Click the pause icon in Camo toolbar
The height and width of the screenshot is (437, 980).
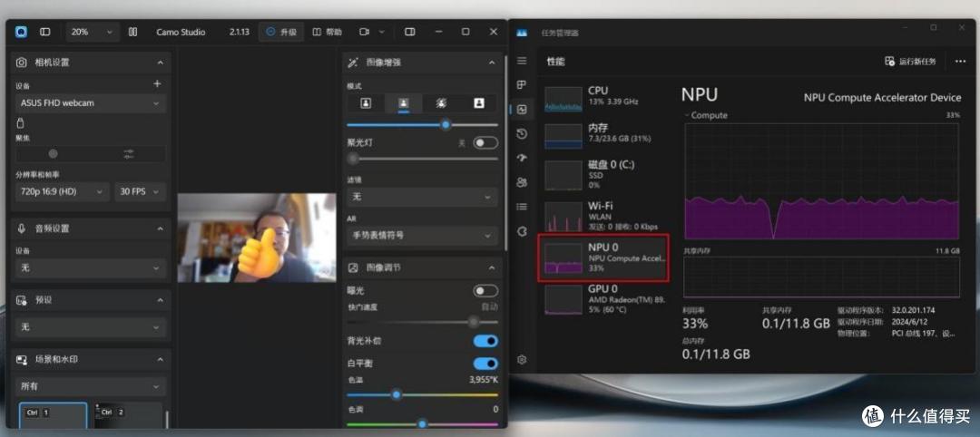click(132, 32)
